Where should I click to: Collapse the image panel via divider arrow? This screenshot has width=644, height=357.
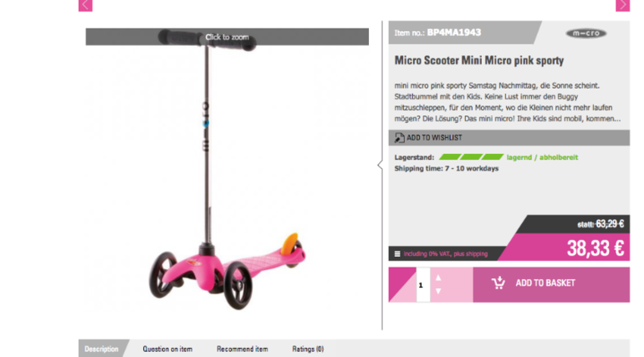tap(380, 165)
